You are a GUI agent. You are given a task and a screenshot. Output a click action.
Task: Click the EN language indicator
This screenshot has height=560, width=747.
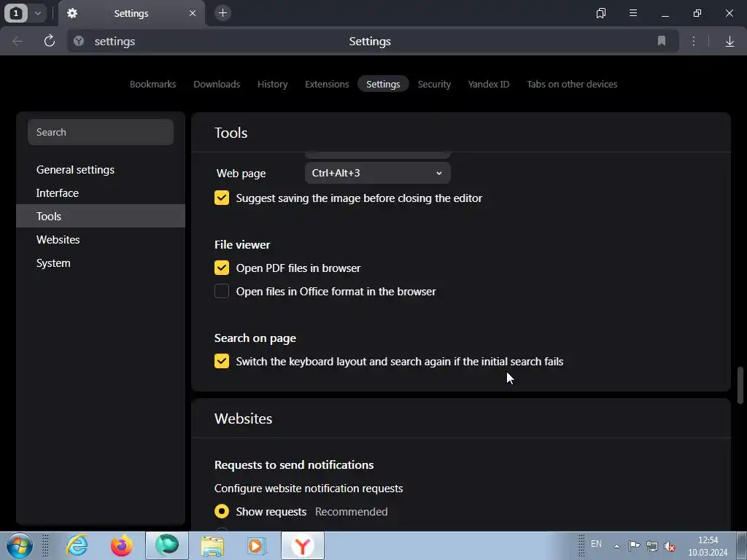[x=596, y=544]
